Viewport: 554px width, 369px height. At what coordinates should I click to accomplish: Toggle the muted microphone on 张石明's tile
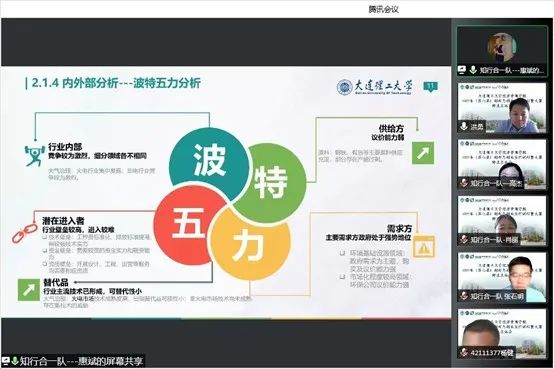(464, 296)
